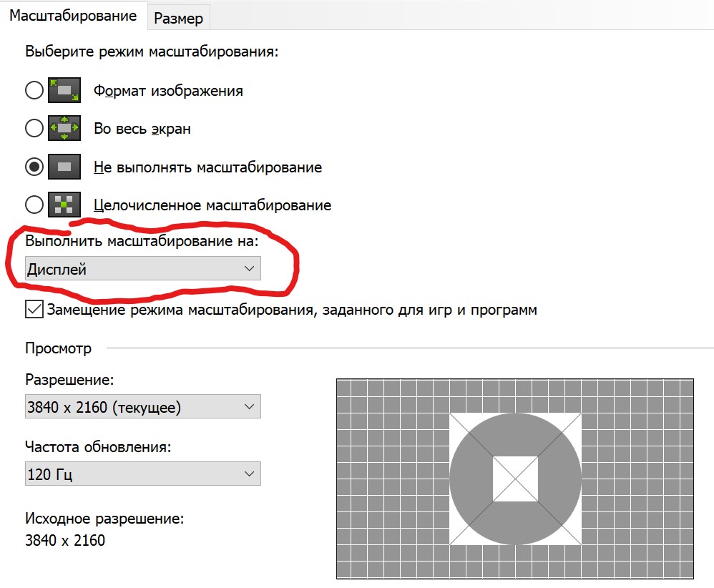Click the Aspect ratio (Формат изображения) mode icon

point(64,91)
